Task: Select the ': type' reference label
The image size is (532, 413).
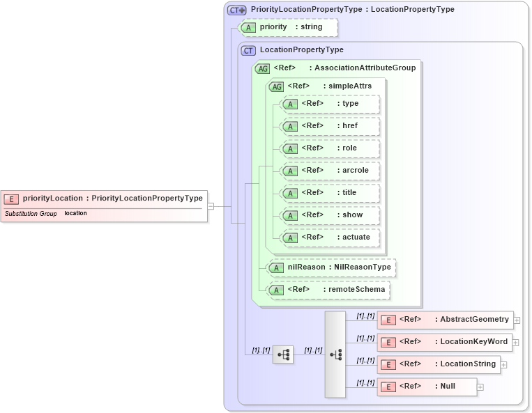Action: (x=348, y=103)
